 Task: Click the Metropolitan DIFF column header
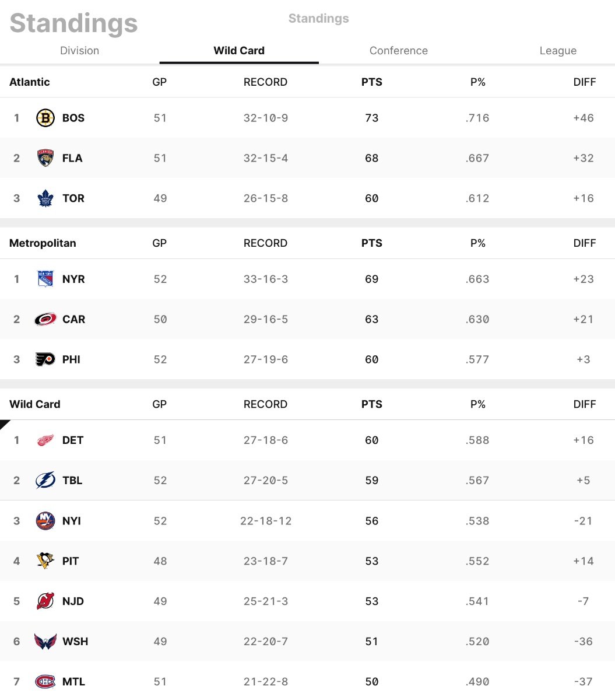point(585,243)
